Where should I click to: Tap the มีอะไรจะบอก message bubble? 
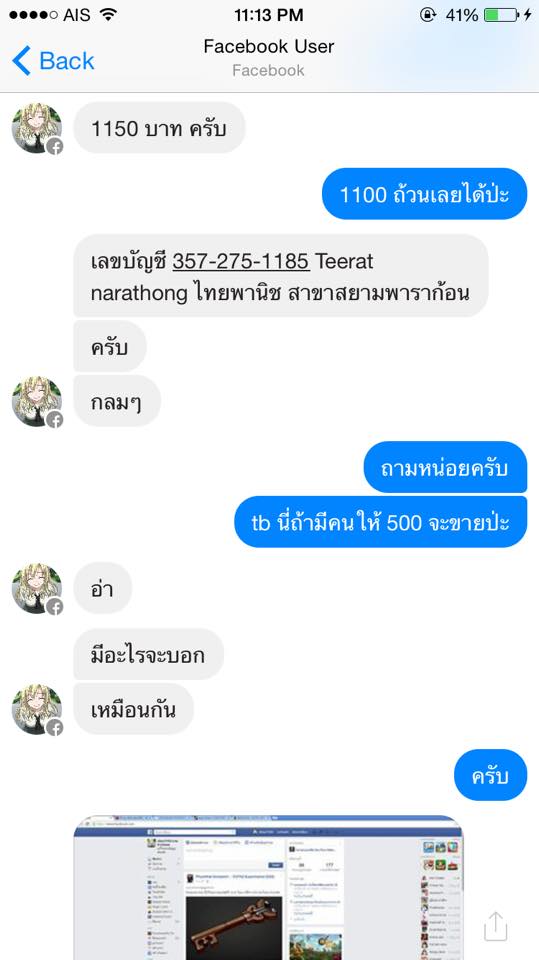(148, 654)
